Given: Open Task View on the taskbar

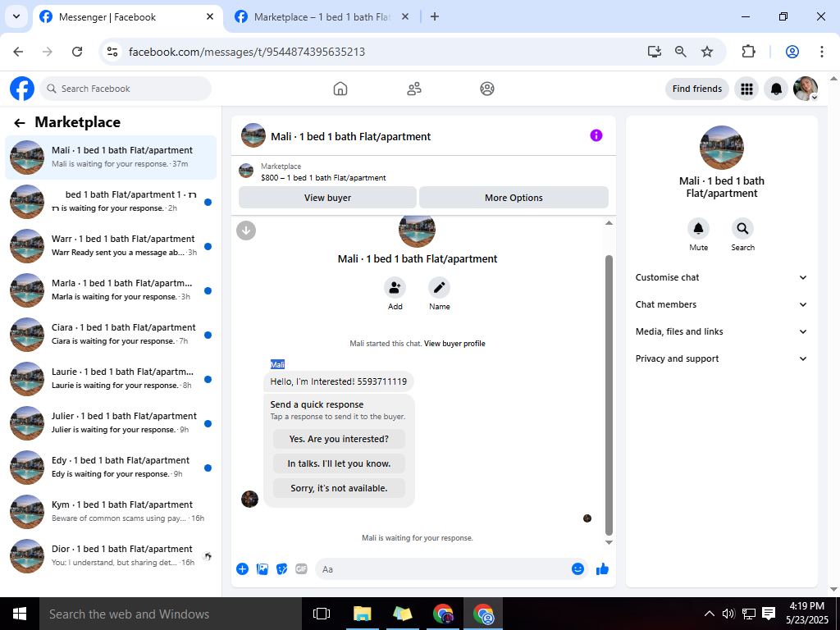Looking at the screenshot, I should tap(322, 614).
